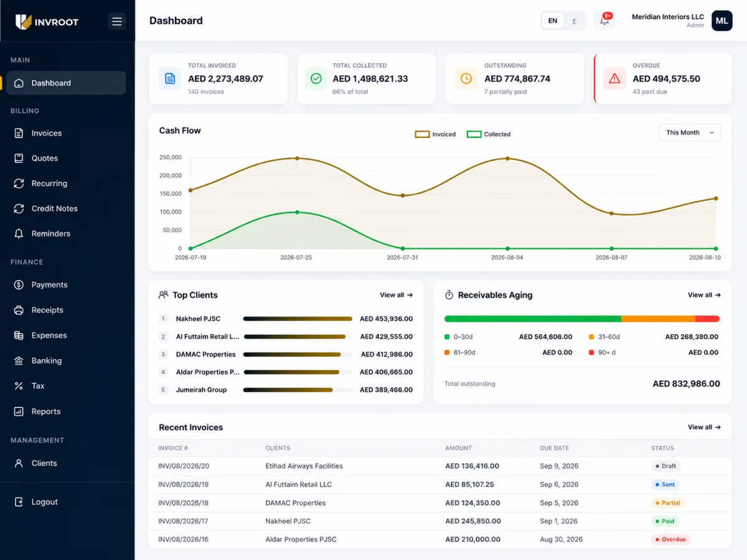
Task: Toggle the Collected series in chart legend
Action: coord(489,134)
